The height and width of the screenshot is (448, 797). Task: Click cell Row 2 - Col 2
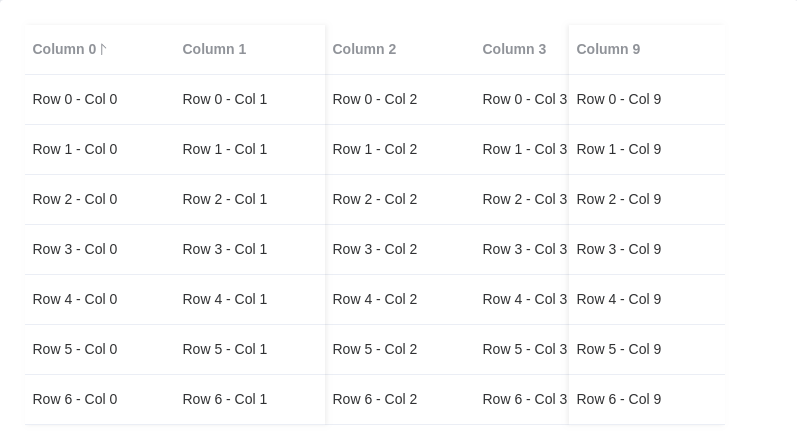click(375, 199)
